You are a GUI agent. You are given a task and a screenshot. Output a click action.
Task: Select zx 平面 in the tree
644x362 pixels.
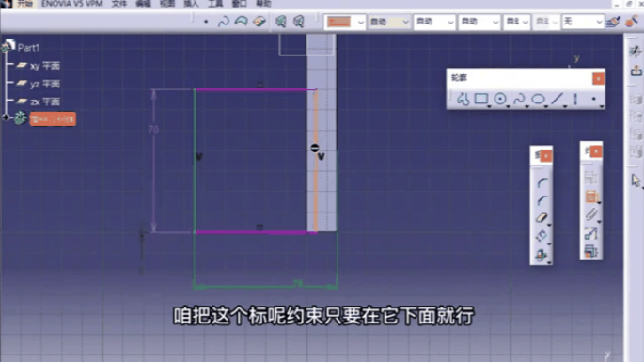[45, 102]
